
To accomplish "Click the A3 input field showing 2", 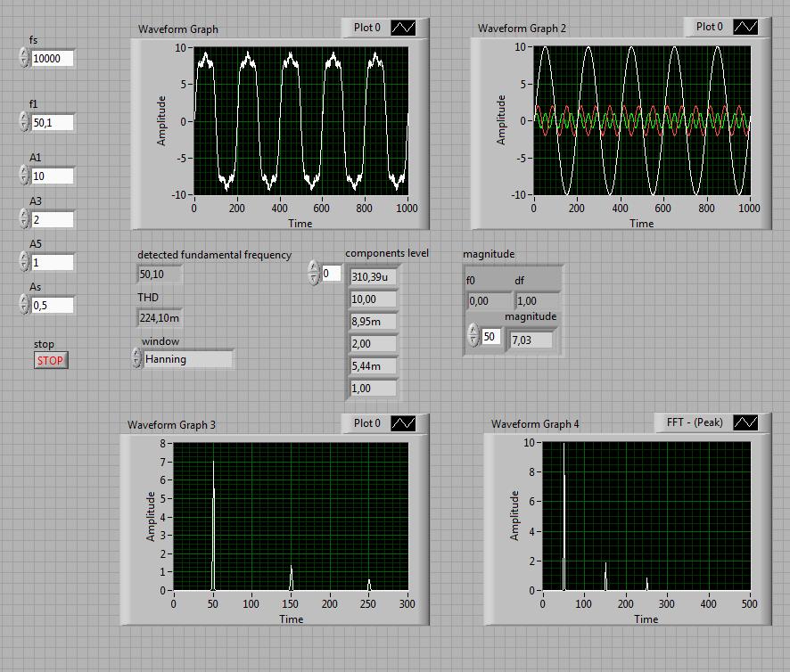I will click(53, 219).
